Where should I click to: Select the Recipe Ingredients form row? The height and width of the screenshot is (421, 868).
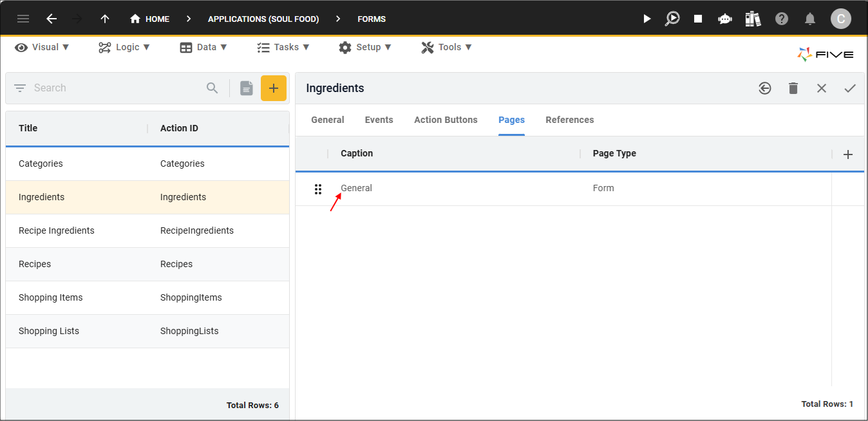pyautogui.click(x=147, y=230)
